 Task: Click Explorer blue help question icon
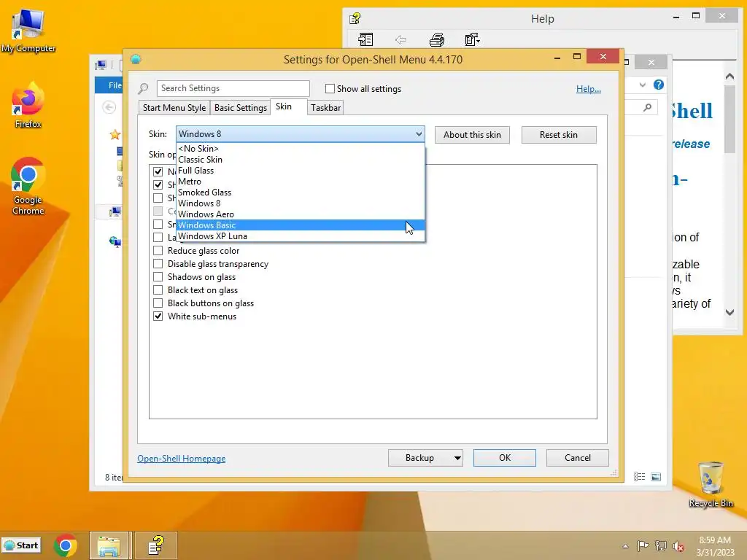659,85
